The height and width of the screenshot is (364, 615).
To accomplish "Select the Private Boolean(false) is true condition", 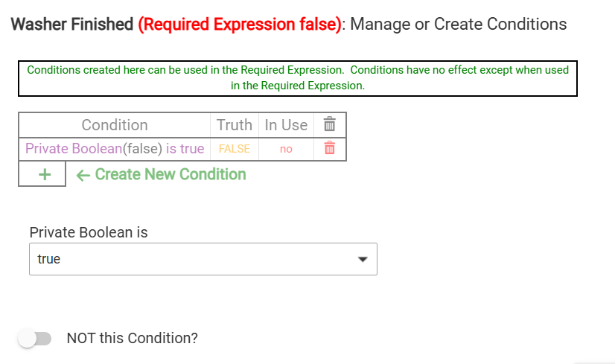I will (115, 149).
